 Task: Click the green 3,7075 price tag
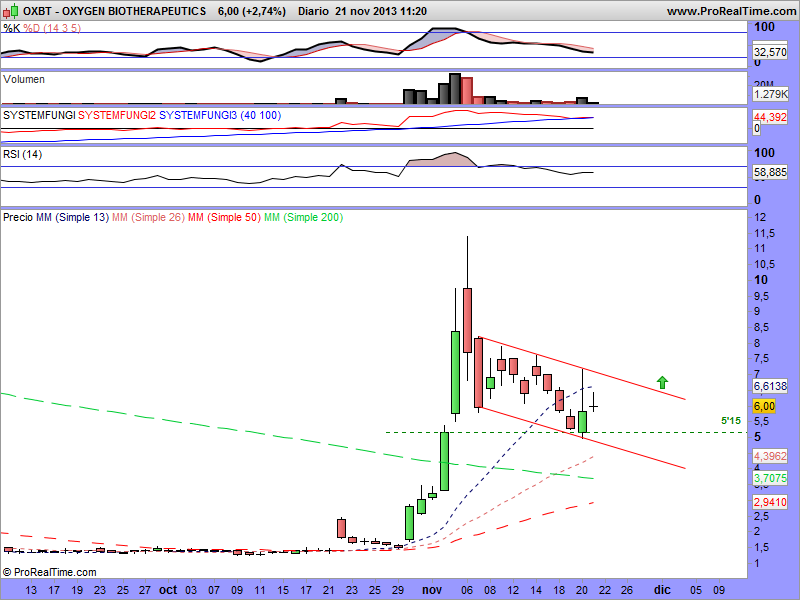click(x=770, y=478)
